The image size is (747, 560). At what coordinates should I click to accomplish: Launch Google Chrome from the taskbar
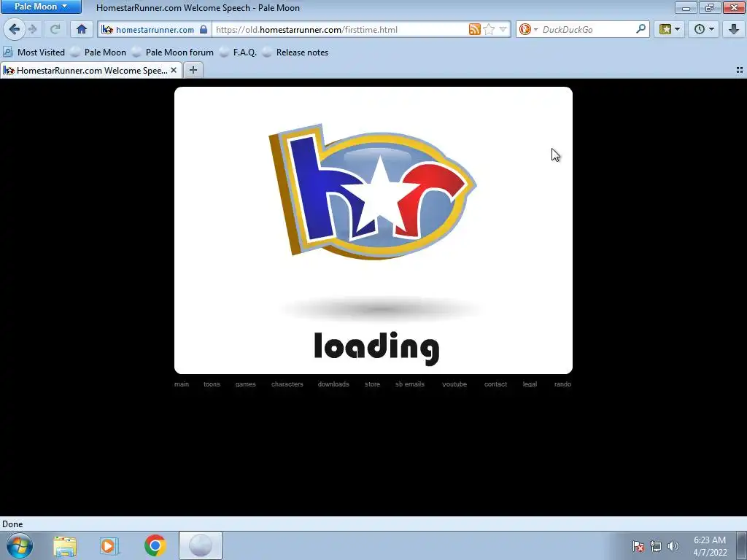tap(155, 545)
